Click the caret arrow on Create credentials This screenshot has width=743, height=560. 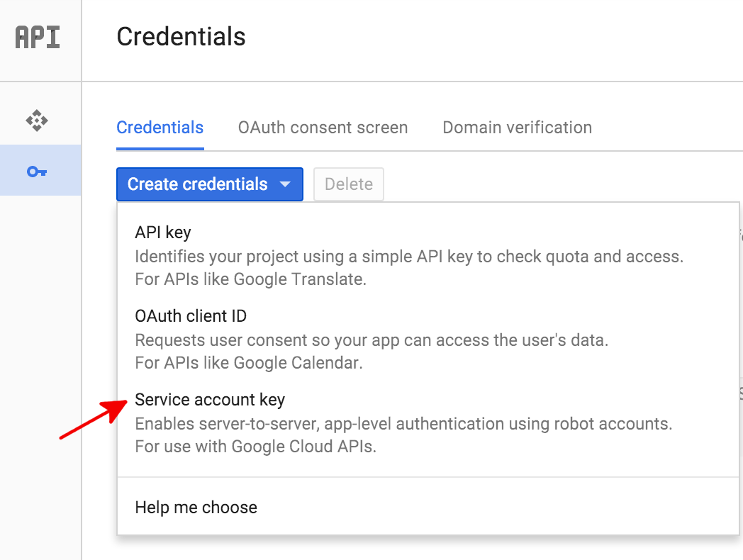click(285, 184)
